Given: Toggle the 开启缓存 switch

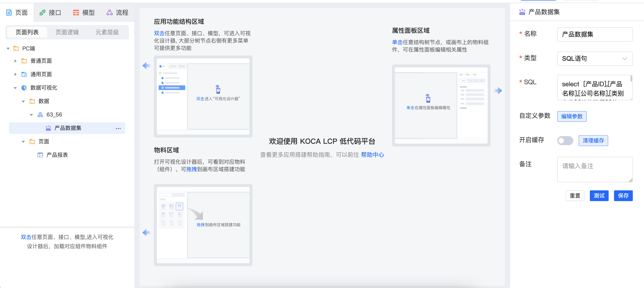Looking at the screenshot, I should click(565, 141).
